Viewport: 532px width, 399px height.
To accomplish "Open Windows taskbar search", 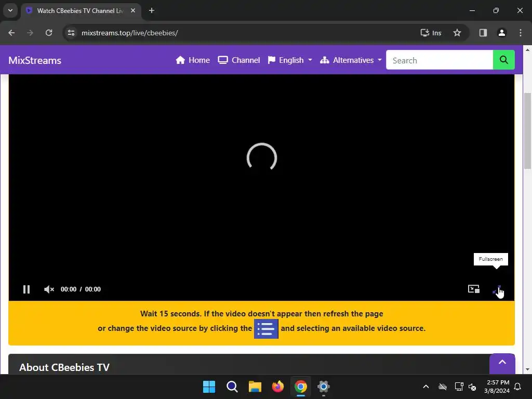I will tap(232, 387).
